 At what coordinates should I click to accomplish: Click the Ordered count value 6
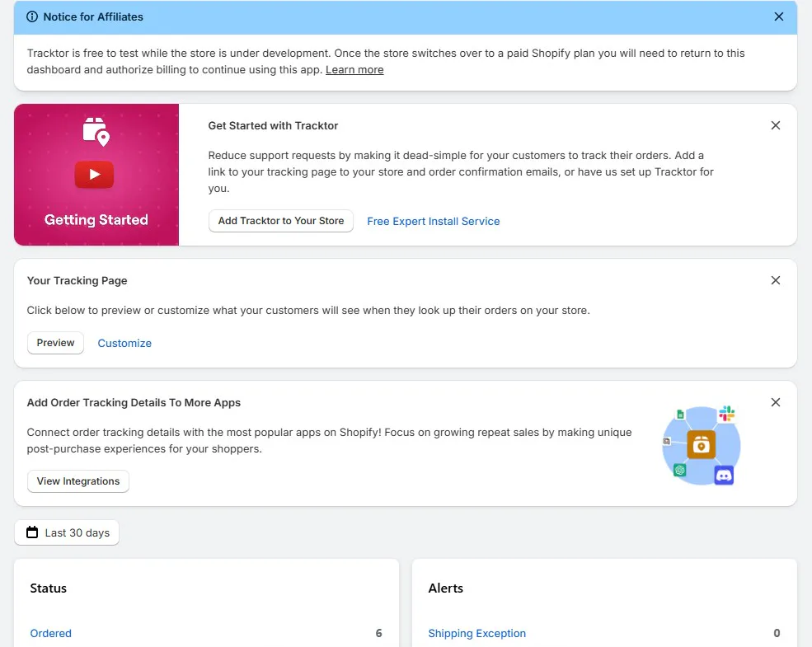pyautogui.click(x=378, y=633)
